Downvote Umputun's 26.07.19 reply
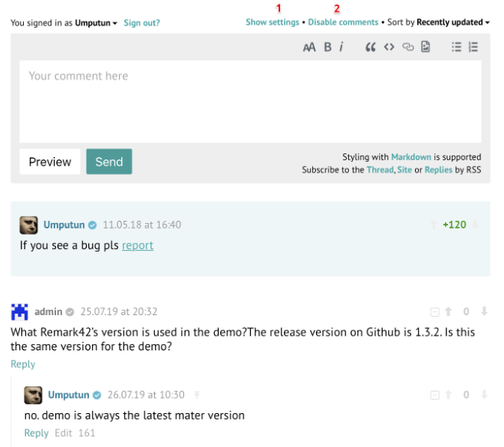 point(484,394)
